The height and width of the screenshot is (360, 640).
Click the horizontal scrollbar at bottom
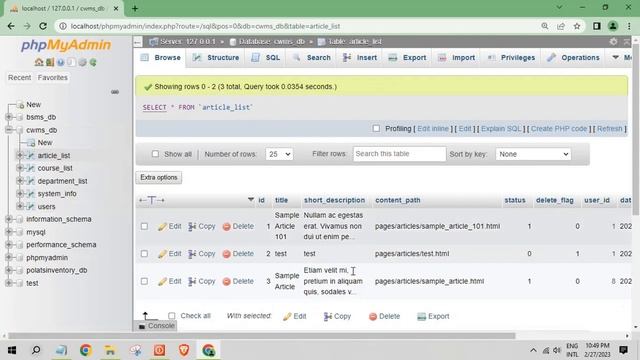261,336
